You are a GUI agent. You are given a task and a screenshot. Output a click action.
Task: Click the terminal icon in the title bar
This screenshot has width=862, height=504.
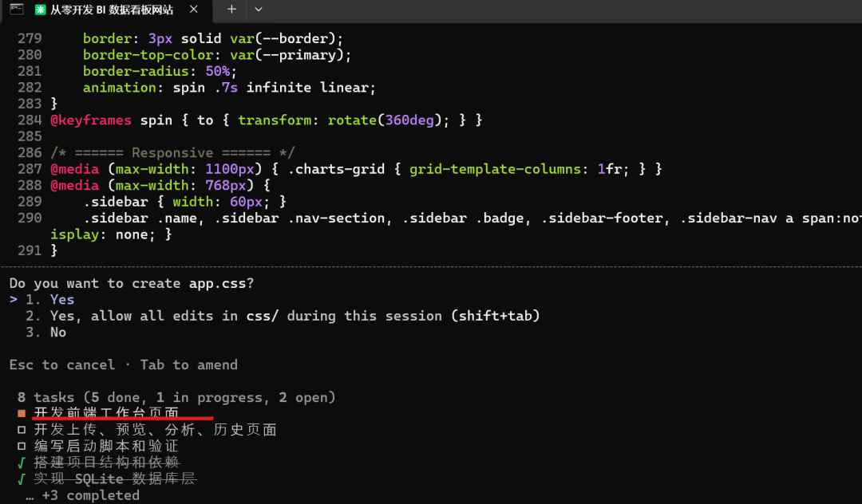tap(17, 9)
